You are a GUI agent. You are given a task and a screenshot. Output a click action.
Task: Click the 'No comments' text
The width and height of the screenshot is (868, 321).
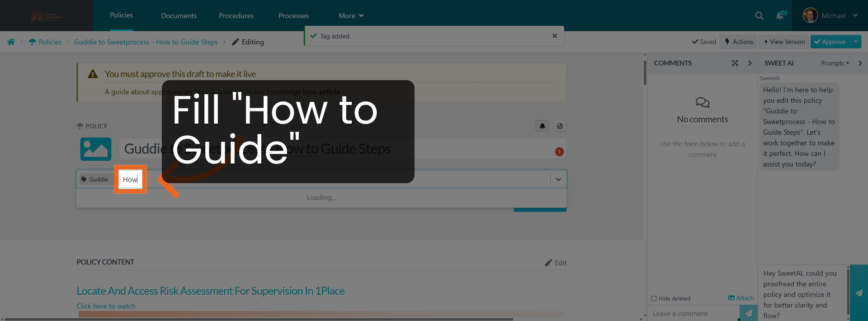point(702,119)
